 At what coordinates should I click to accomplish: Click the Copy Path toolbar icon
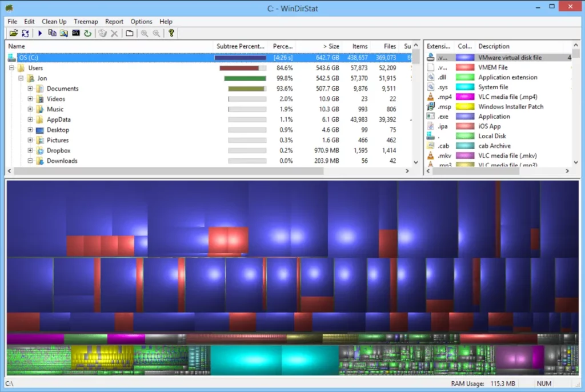[51, 33]
